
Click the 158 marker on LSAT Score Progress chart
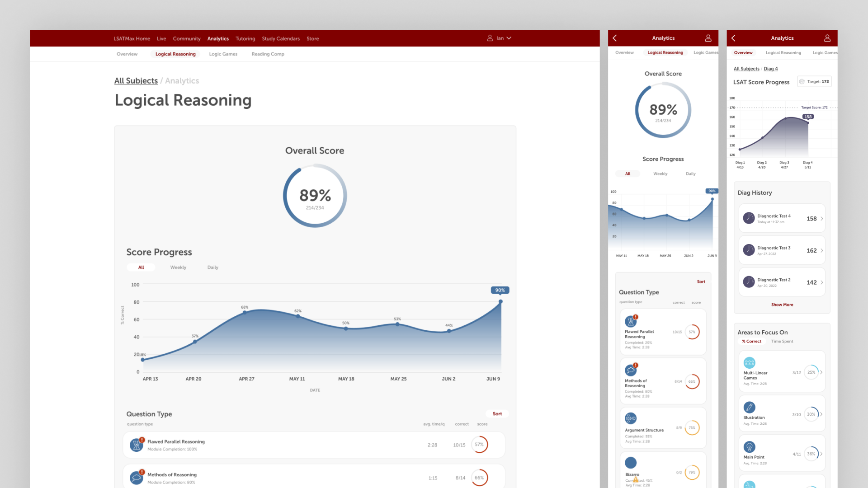(x=808, y=117)
